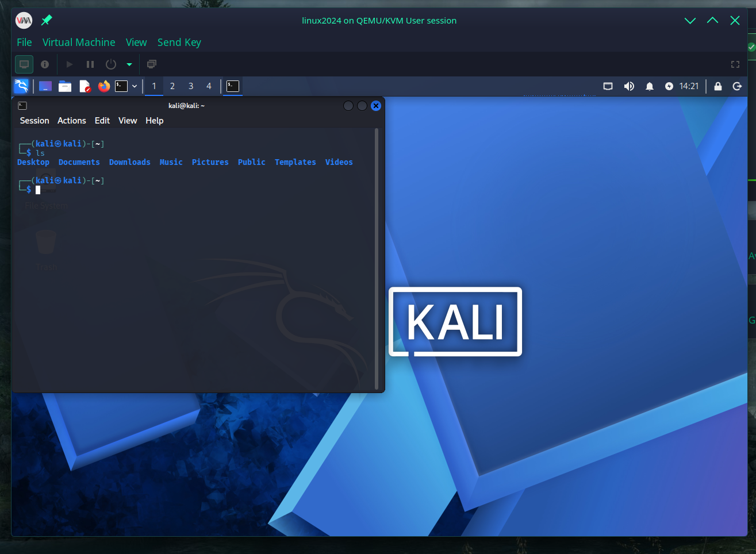Click the "ls" command text in terminal
Screen dimensions: 756x554
40,153
